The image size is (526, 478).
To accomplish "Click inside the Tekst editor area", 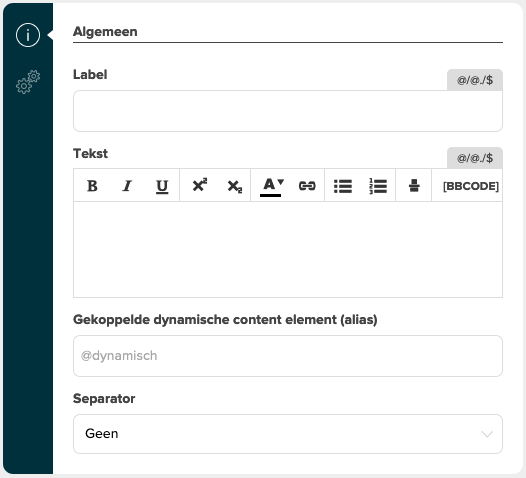I will [288, 249].
